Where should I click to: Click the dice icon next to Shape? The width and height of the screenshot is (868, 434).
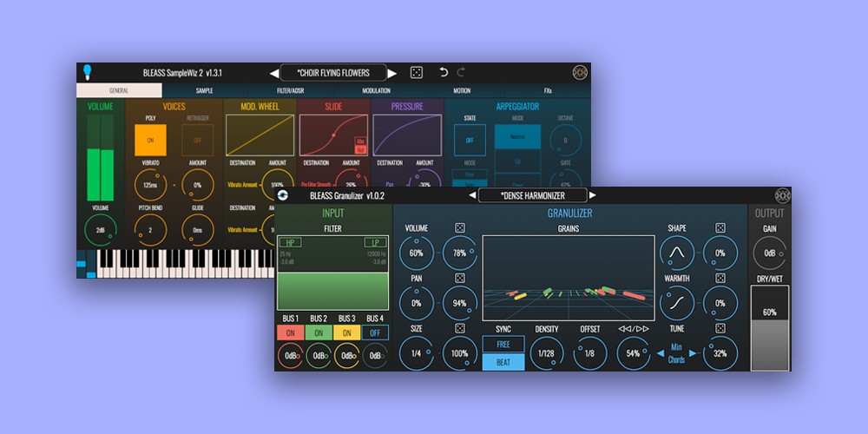pyautogui.click(x=720, y=228)
